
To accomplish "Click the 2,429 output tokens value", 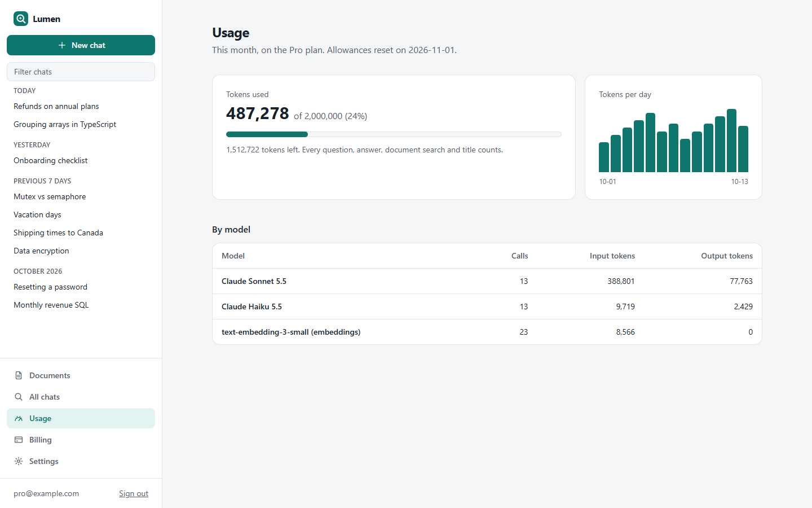I will pyautogui.click(x=743, y=306).
